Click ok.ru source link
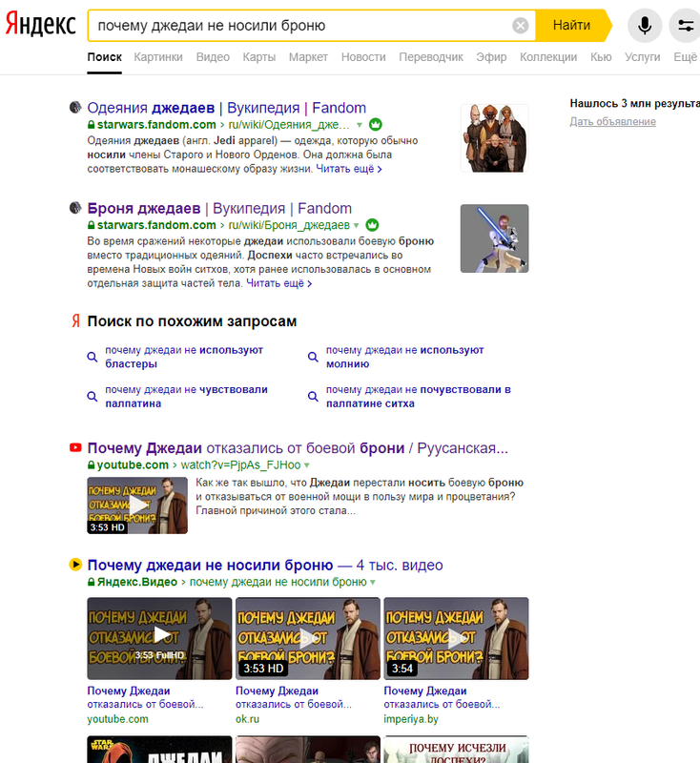This screenshot has width=700, height=763. 247,719
